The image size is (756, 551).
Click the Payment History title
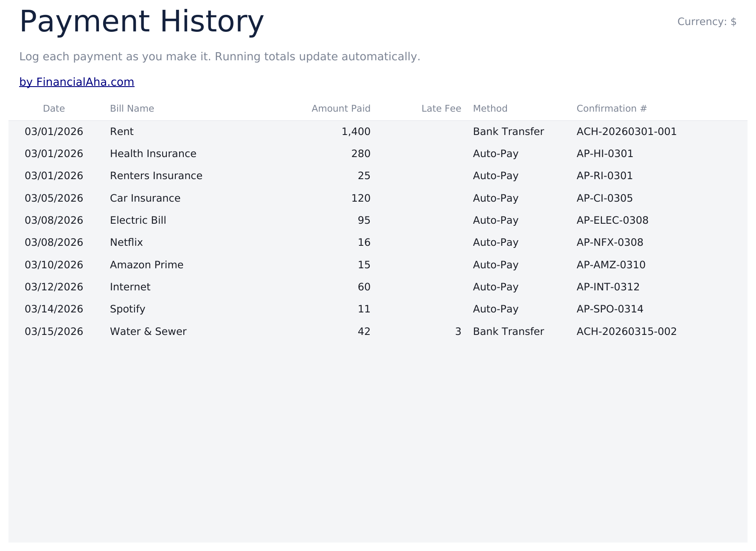[142, 22]
